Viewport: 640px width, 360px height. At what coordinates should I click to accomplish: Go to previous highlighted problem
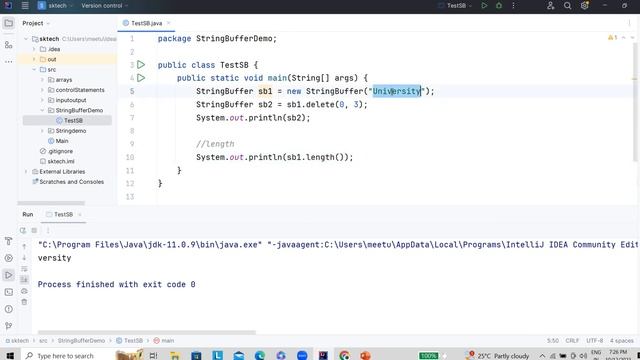624,38
